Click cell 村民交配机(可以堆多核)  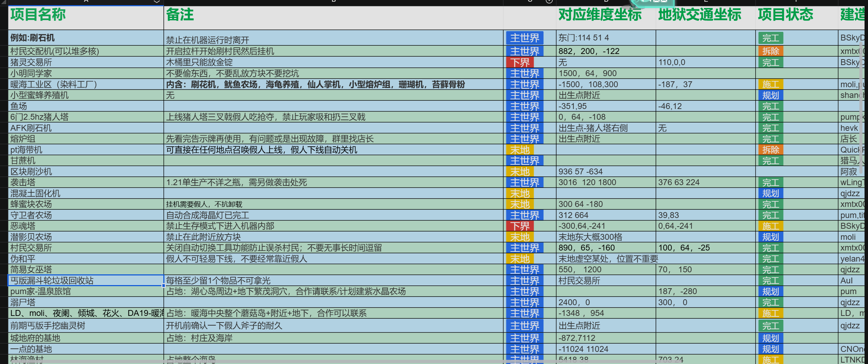pos(86,51)
